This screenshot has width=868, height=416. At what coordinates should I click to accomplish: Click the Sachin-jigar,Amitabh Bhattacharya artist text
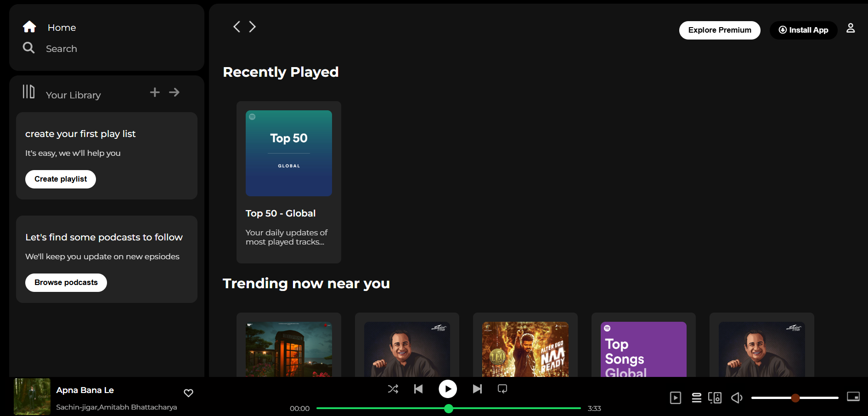(117, 407)
